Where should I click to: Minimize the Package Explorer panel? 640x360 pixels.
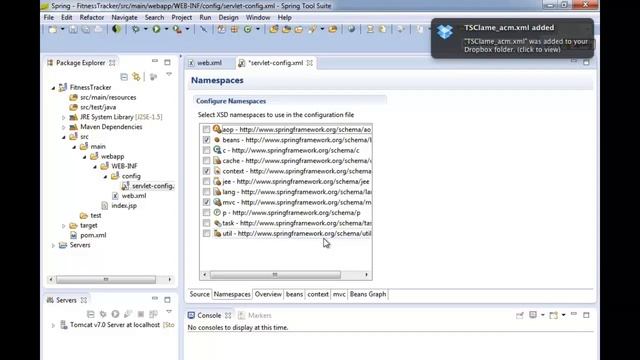coord(155,62)
